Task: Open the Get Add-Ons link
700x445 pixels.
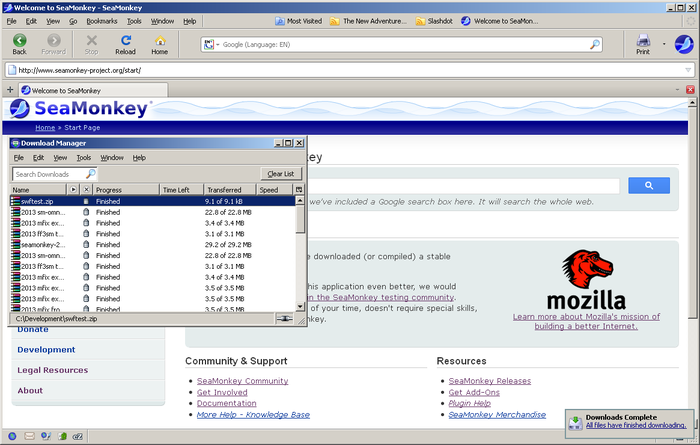Action: click(x=474, y=392)
